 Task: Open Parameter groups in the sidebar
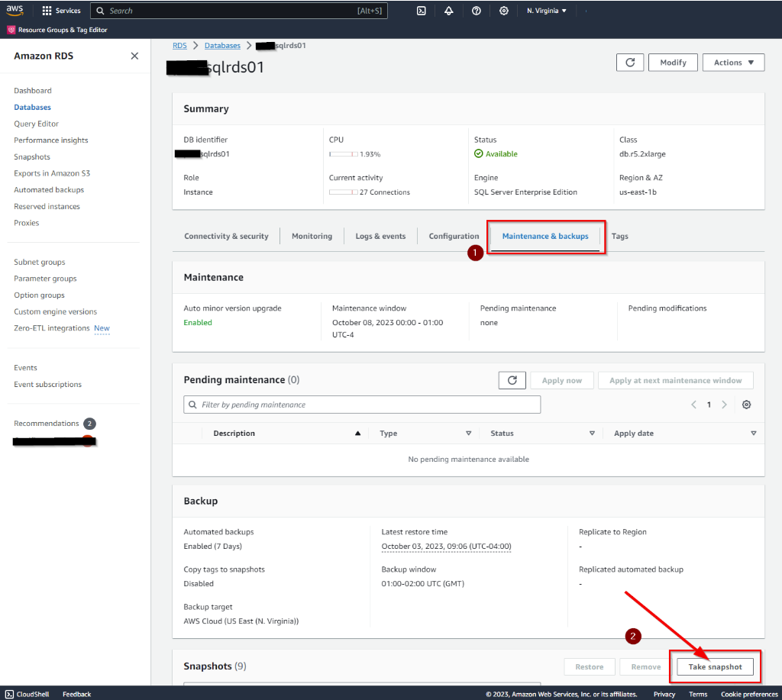tap(45, 278)
